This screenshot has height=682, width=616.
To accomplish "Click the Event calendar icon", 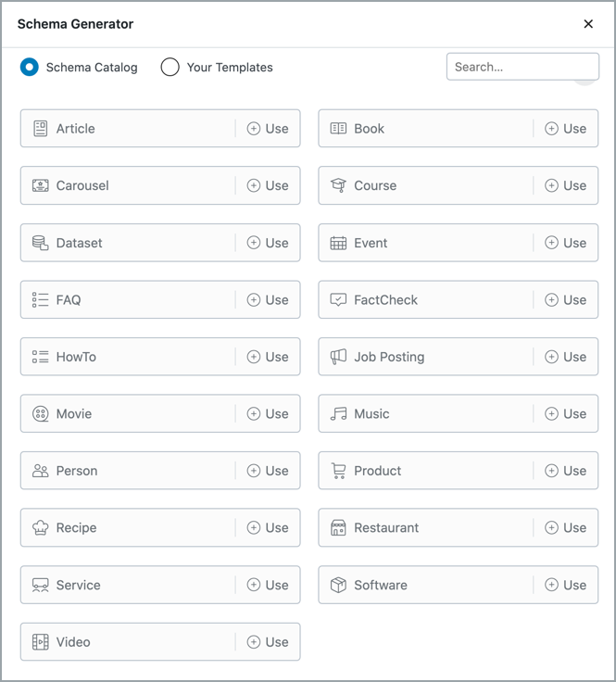I will [338, 243].
